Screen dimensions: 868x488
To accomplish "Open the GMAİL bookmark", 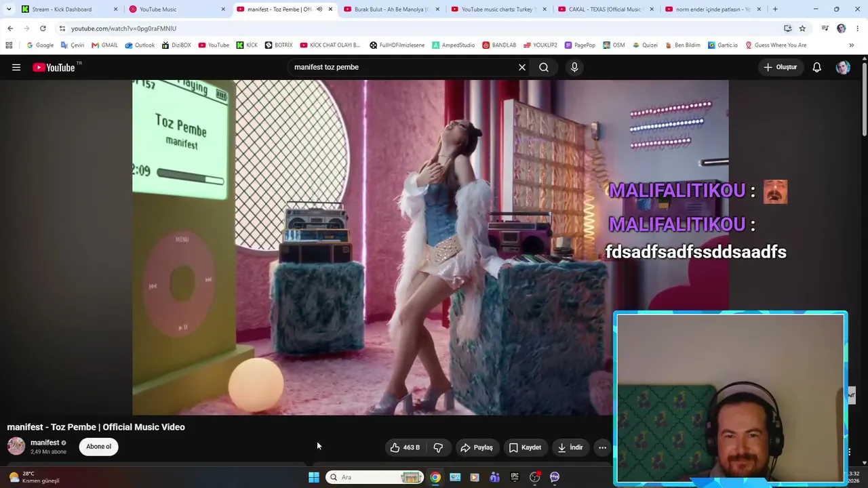I will tap(104, 45).
